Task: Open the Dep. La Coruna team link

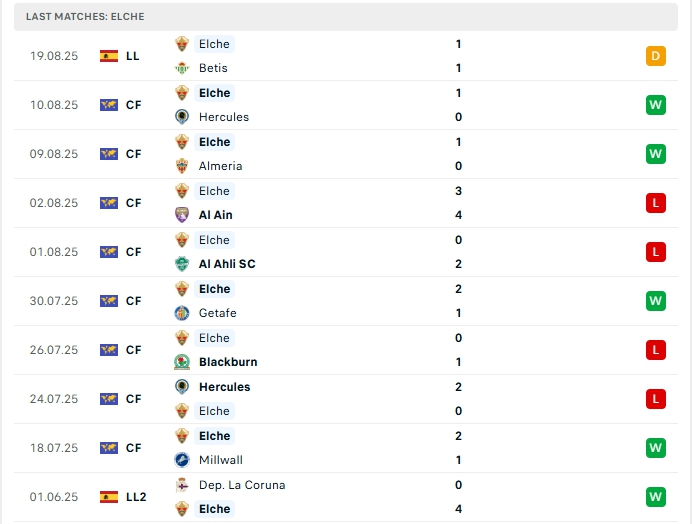Action: [242, 485]
